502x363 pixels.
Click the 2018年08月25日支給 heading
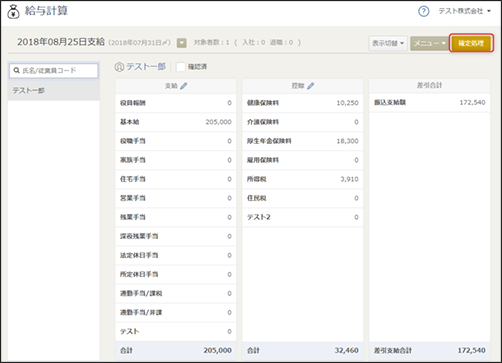tap(61, 42)
